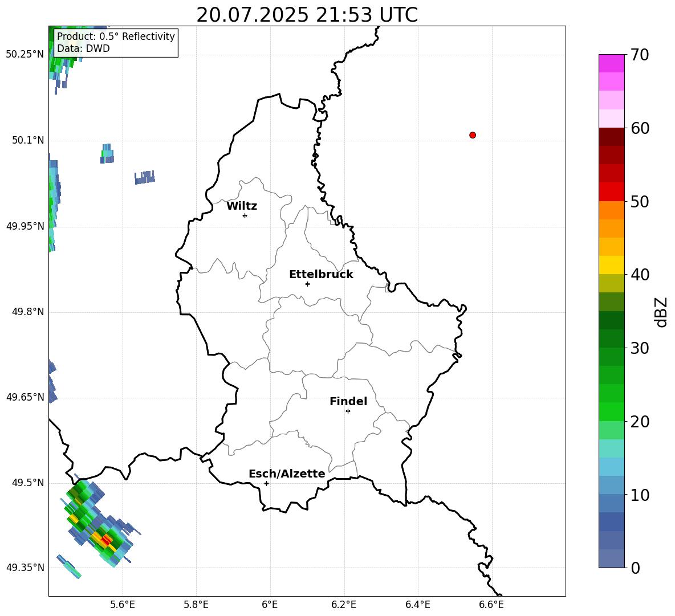
Task: Click the 5.8°E longitude label
Action: click(x=196, y=605)
